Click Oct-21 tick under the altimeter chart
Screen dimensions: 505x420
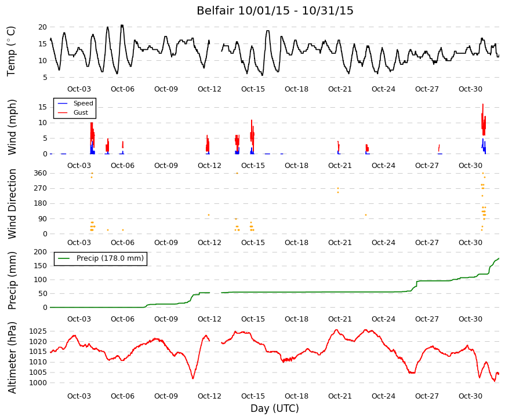point(340,396)
